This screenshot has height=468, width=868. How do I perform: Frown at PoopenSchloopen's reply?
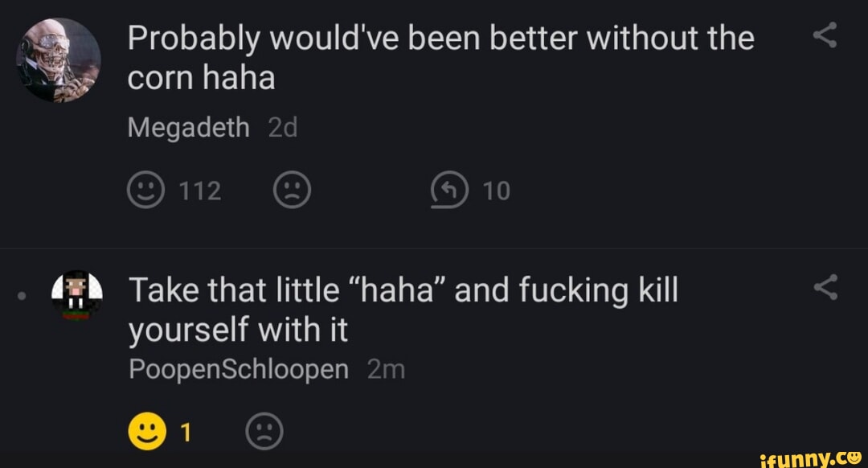264,433
